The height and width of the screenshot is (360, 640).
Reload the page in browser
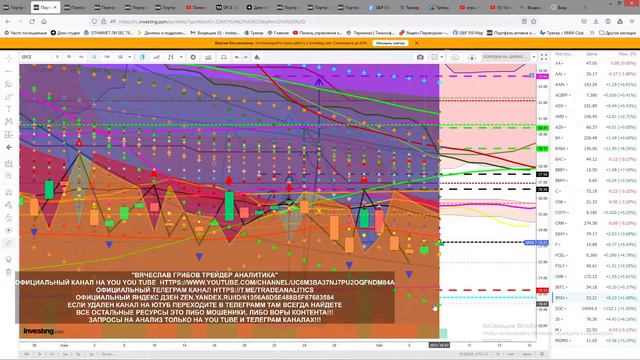[32, 22]
